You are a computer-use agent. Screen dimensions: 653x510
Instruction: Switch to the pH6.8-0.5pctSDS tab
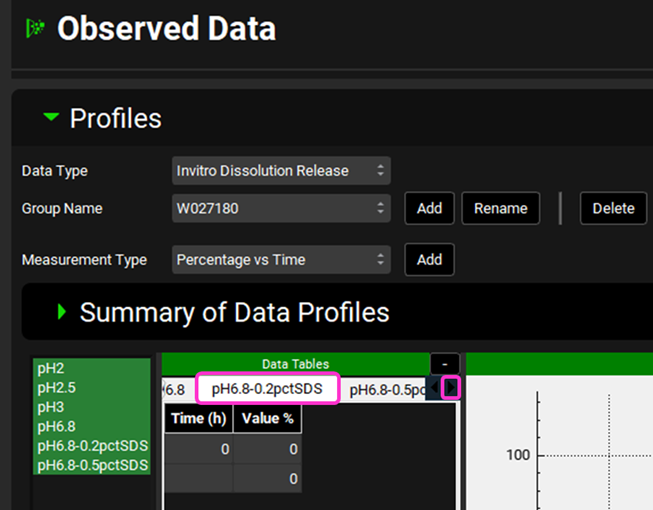pos(389,389)
